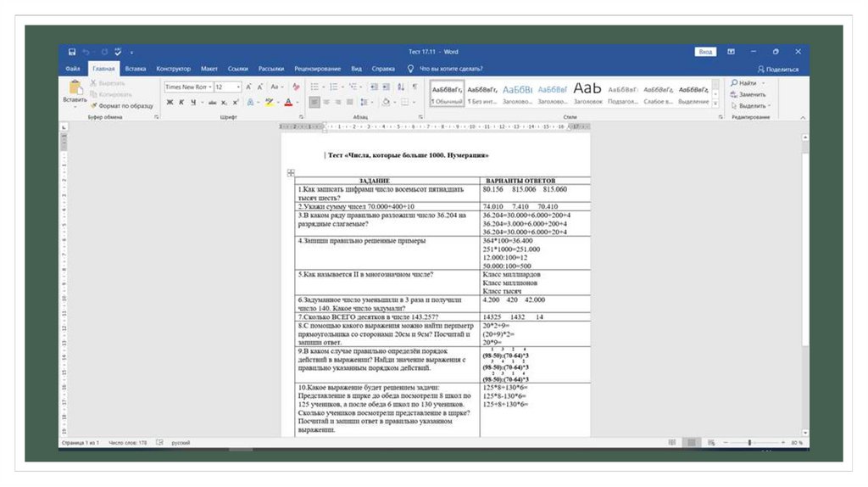Screen dimensions: 868x487
Task: Click the Вход sign-in button
Action: click(705, 52)
